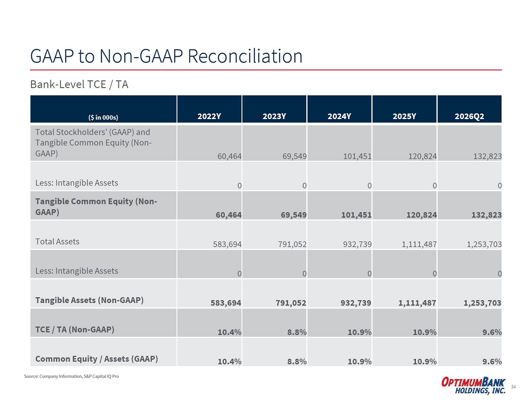This screenshot has height=411, width=532.
Task: Click 791,052 in the Total Assets row
Action: (293, 244)
